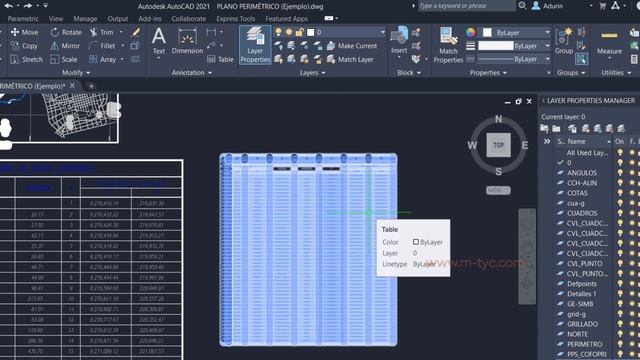640x360 pixels.
Task: Click the new drawing tab plus button
Action: coord(91,86)
